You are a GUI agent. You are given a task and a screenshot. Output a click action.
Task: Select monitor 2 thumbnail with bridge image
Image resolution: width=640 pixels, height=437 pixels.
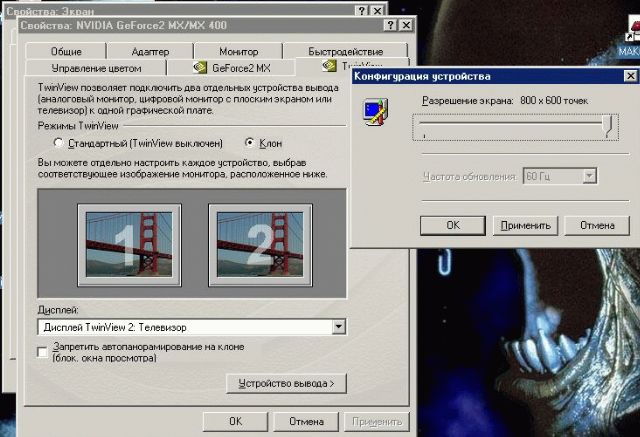pyautogui.click(x=260, y=245)
